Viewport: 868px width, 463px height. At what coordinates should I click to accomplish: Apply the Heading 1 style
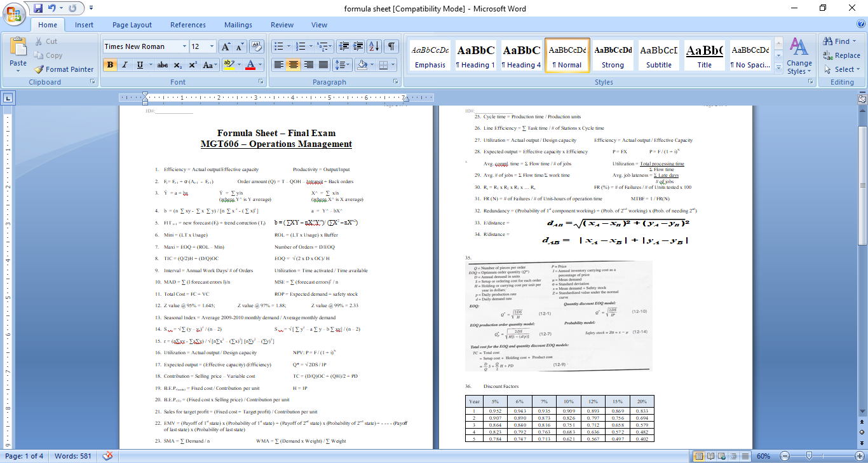tap(475, 55)
